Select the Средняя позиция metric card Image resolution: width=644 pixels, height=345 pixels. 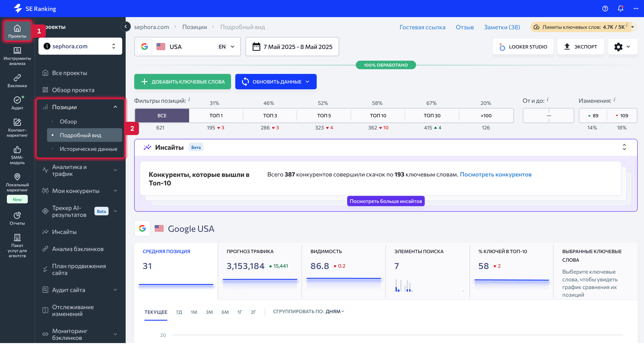tap(176, 271)
